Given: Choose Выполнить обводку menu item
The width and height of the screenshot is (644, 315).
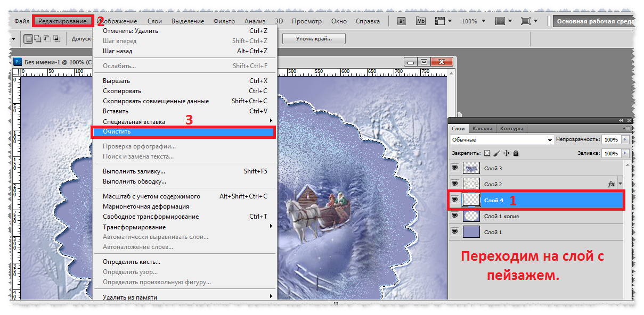Looking at the screenshot, I should (185, 181).
